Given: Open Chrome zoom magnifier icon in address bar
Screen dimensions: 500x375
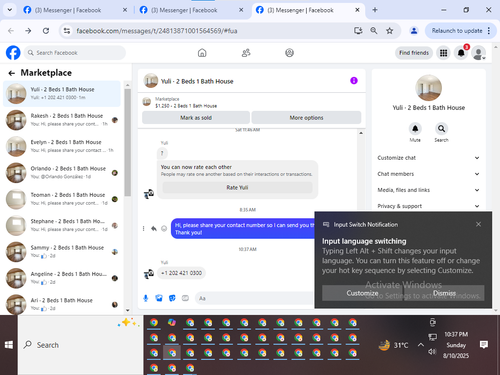Looking at the screenshot, I should [x=374, y=31].
